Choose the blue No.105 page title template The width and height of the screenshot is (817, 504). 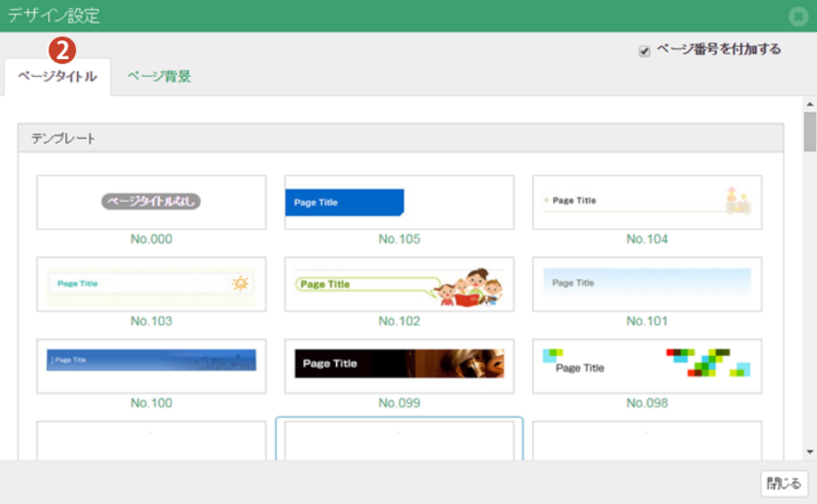[399, 202]
